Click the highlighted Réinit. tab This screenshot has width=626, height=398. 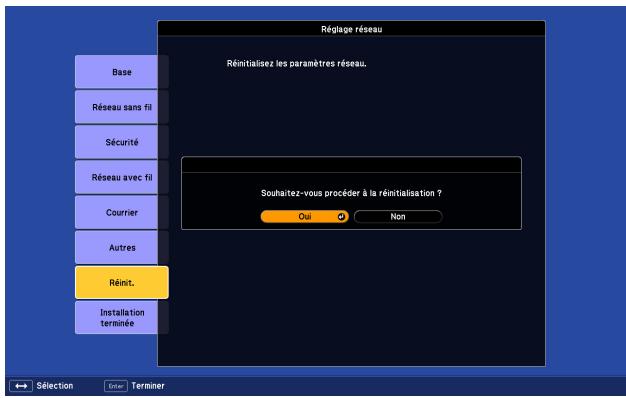pos(121,283)
